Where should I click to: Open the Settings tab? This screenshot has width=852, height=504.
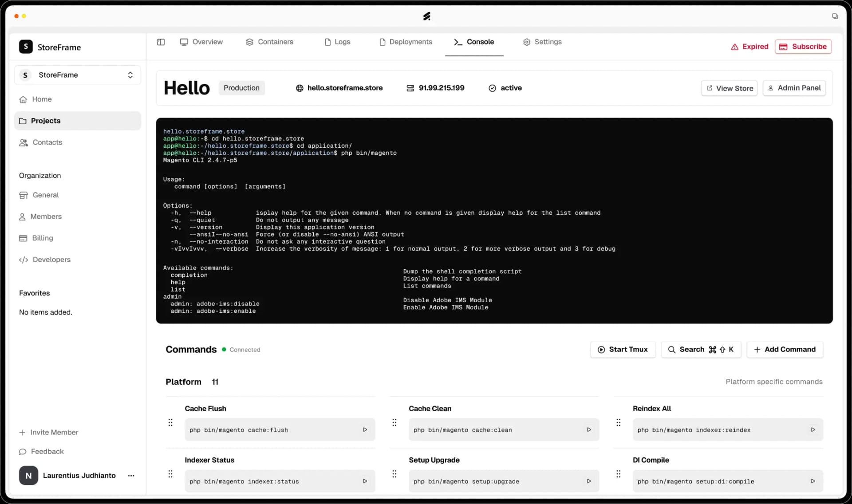point(542,42)
